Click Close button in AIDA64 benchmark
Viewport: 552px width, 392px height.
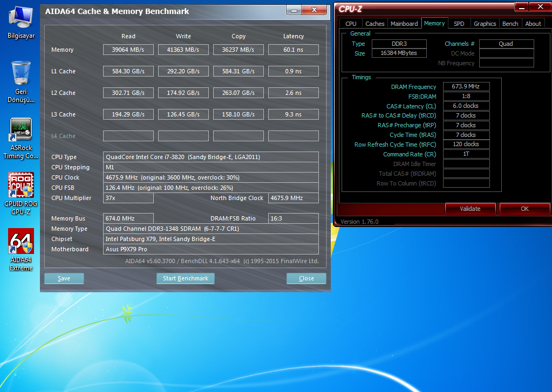click(306, 278)
